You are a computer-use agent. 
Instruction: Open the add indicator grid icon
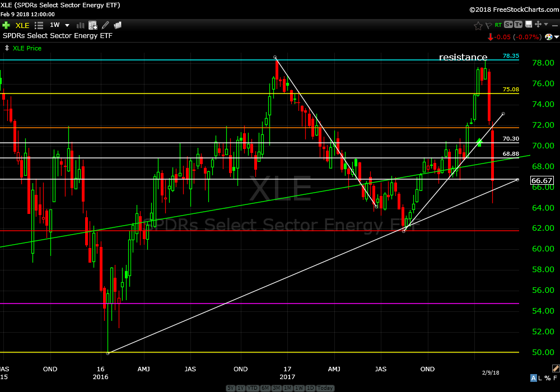(92, 25)
